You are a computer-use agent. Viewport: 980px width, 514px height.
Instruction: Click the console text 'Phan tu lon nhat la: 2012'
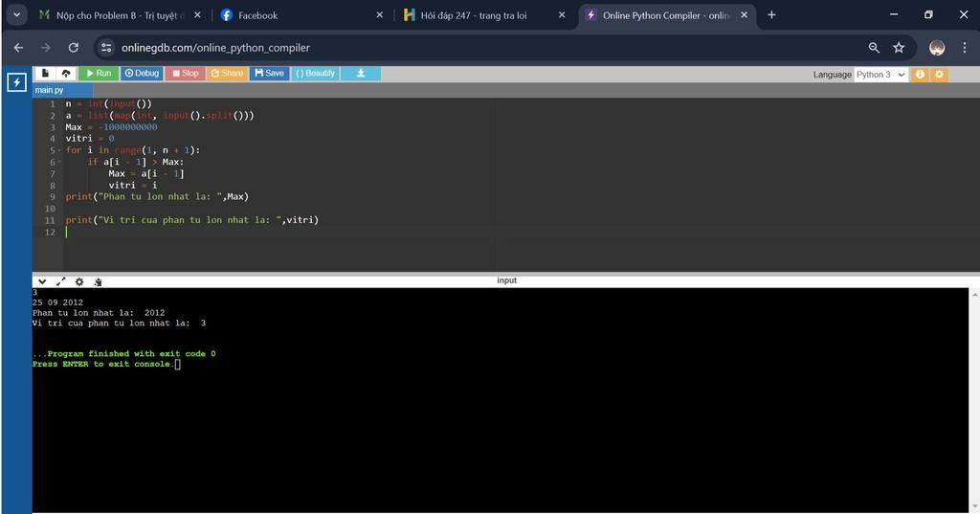[99, 313]
